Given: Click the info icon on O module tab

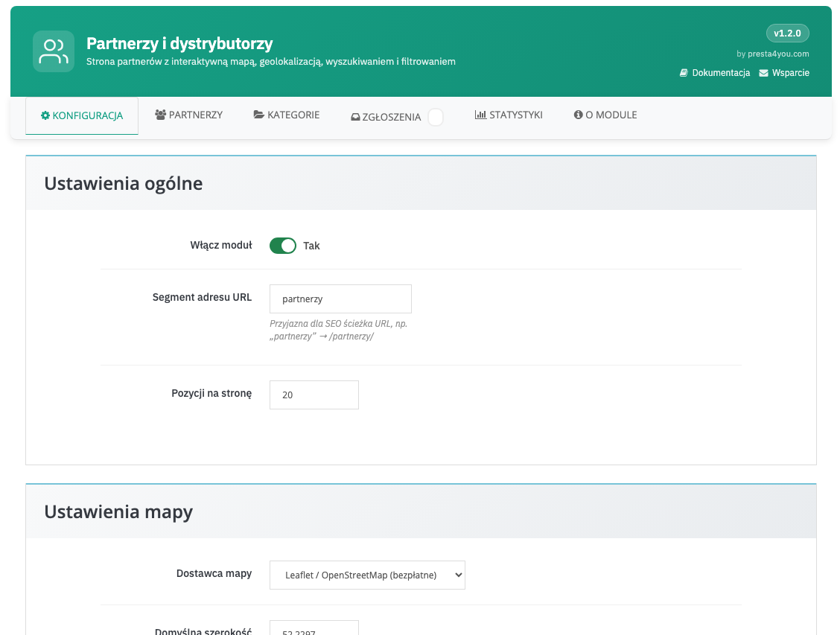Looking at the screenshot, I should (578, 115).
